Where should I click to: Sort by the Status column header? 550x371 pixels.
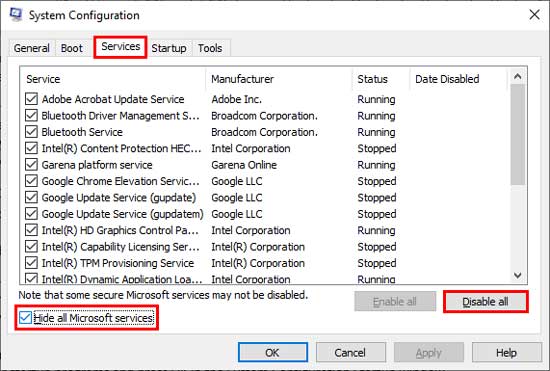(381, 79)
